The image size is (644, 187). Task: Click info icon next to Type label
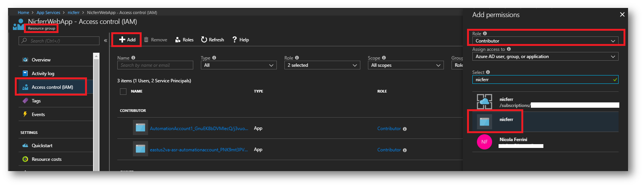click(x=214, y=58)
